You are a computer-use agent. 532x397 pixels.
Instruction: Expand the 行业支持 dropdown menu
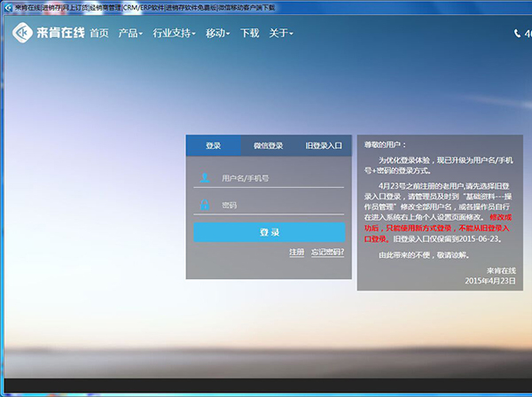tap(175, 34)
